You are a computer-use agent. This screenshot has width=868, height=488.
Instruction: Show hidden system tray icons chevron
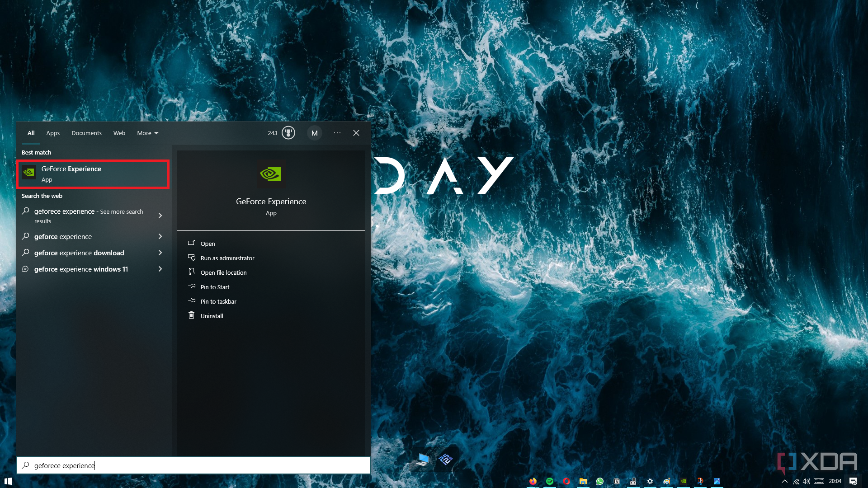(785, 481)
